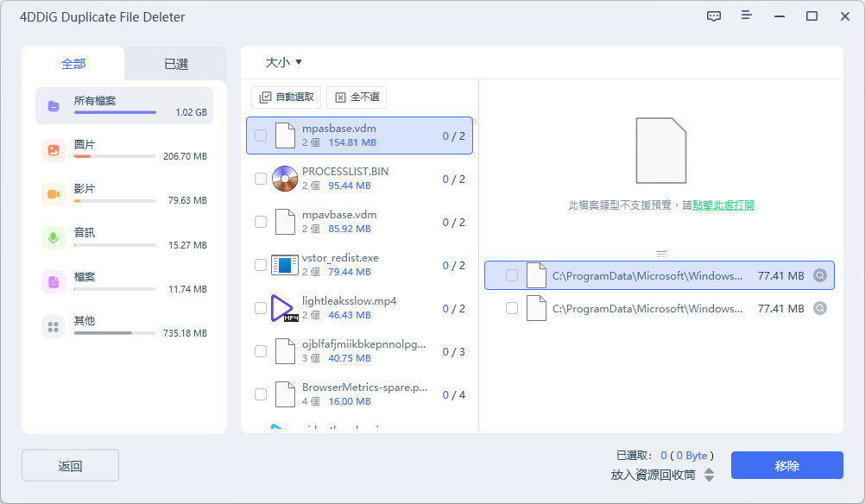Open preview magnifier for the first duplicate file
Viewport: 865px width, 504px height.
[820, 274]
